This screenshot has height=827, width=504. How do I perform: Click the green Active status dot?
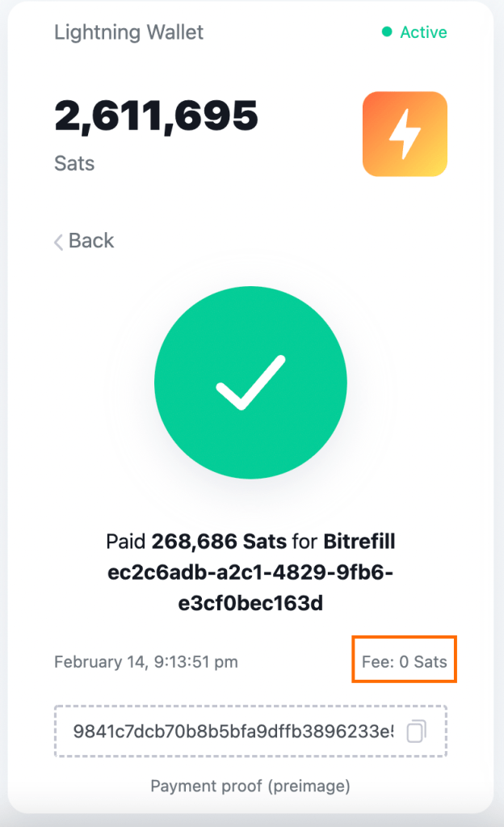pos(387,32)
